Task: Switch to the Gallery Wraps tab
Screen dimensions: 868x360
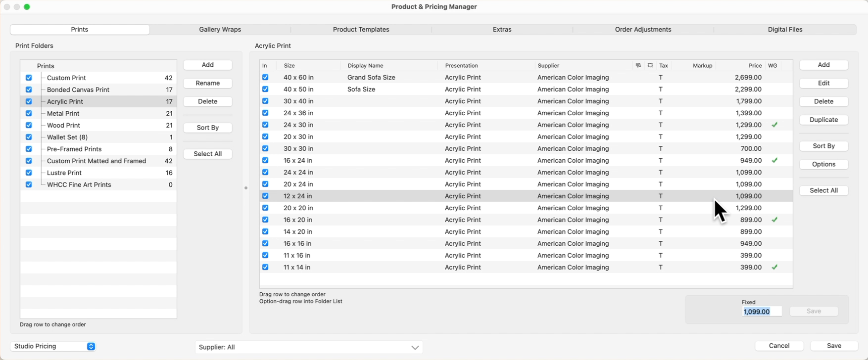Action: click(x=220, y=30)
